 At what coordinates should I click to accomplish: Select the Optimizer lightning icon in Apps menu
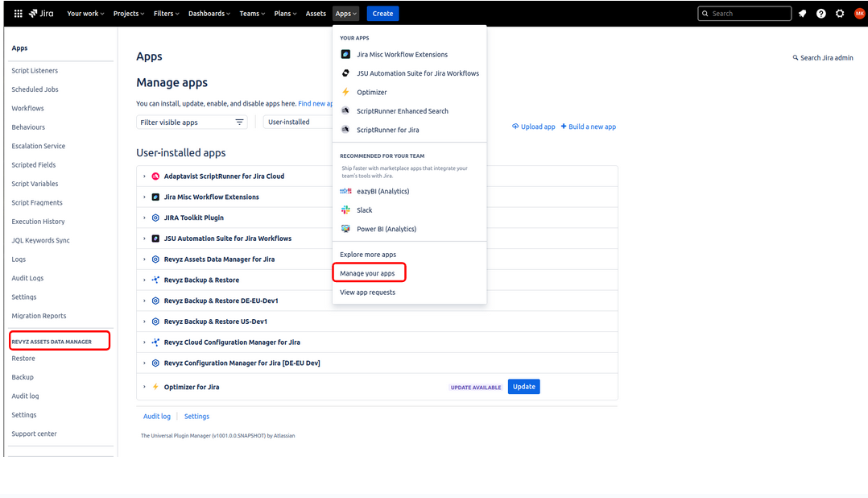(345, 93)
